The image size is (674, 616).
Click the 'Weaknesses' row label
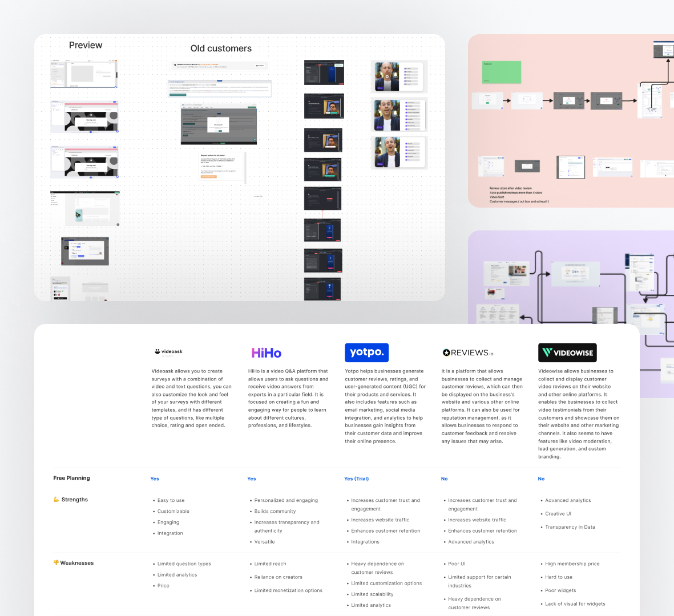76,563
